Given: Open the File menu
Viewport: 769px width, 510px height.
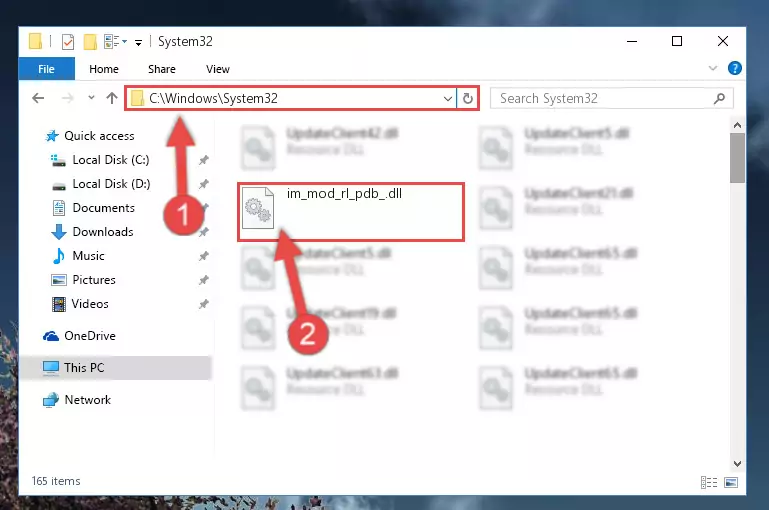Looking at the screenshot, I should (47, 69).
